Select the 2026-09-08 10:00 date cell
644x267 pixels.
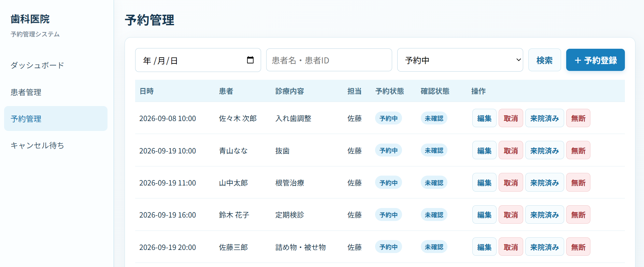pyautogui.click(x=168, y=118)
